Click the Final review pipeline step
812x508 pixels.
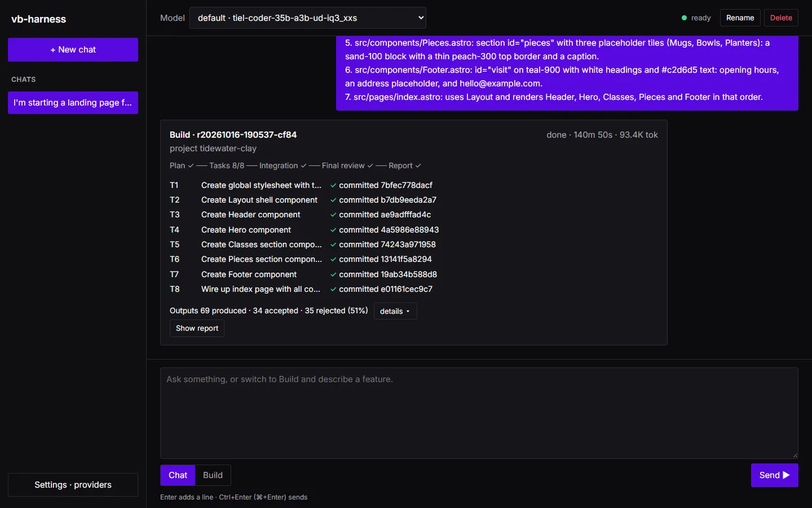(347, 165)
